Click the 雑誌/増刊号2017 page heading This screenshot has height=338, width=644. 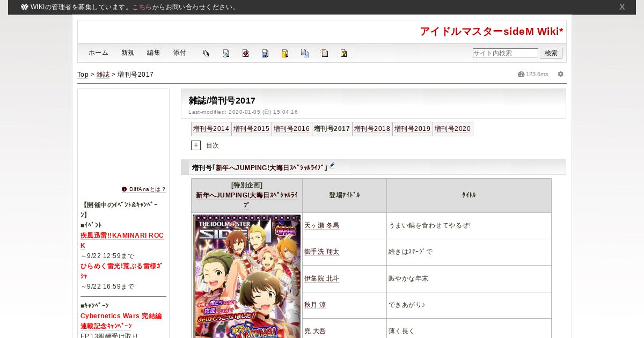click(222, 100)
